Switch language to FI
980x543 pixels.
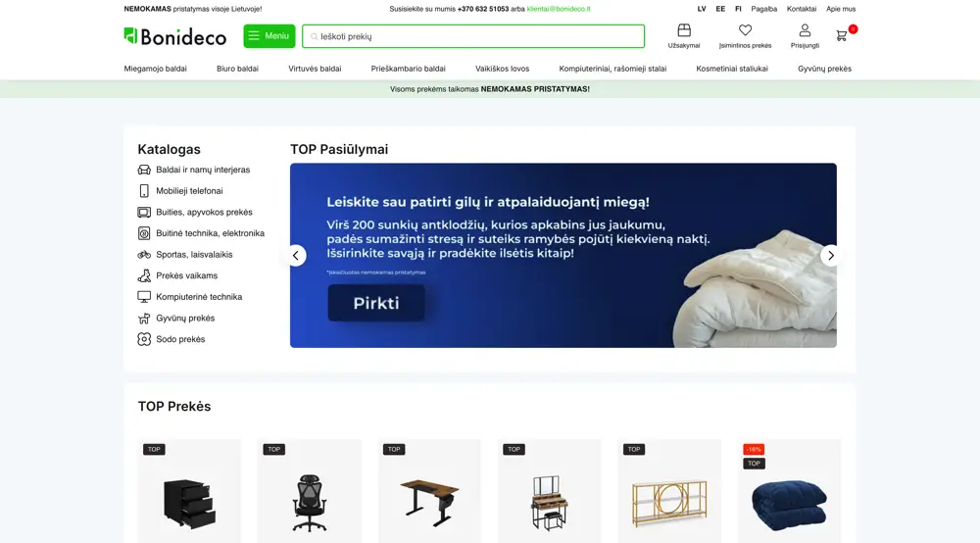pyautogui.click(x=738, y=9)
